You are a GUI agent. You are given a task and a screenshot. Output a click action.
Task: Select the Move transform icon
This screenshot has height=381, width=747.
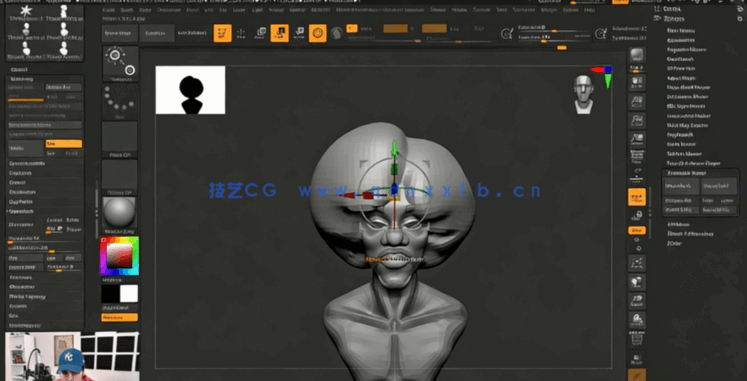[x=261, y=33]
